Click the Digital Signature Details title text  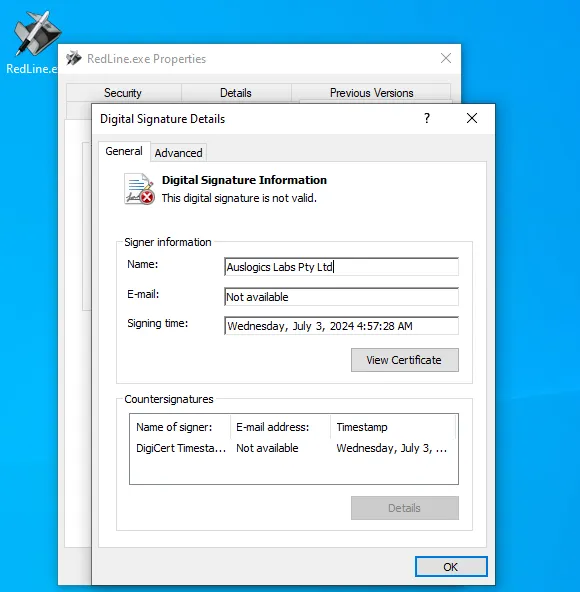pyautogui.click(x=162, y=119)
